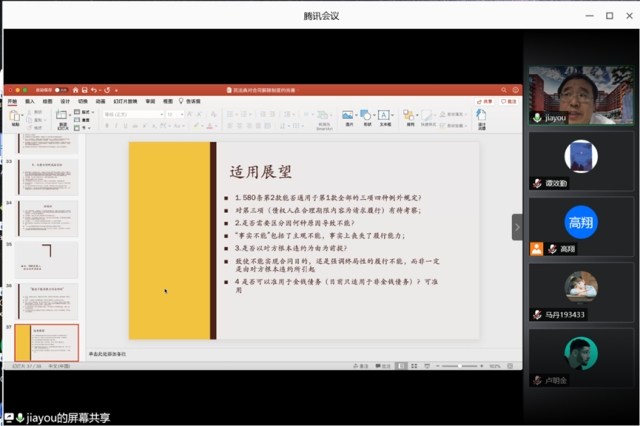640x426 pixels.
Task: Open the 形状 shapes icon
Action: [x=366, y=117]
